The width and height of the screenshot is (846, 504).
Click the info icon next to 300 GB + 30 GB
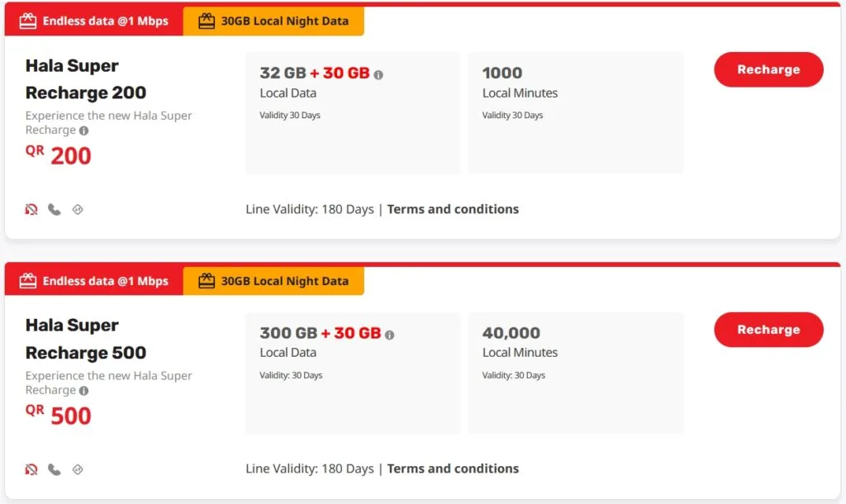point(389,335)
